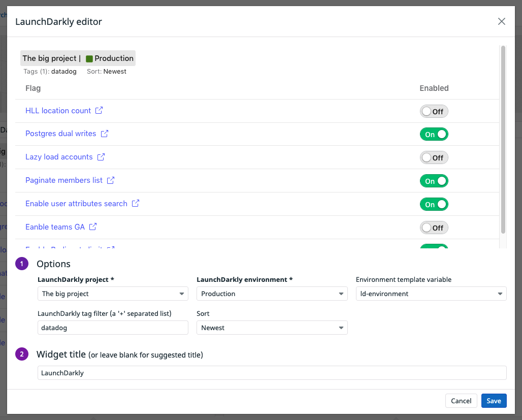Open Lazy load accounts external link icon

[100, 157]
